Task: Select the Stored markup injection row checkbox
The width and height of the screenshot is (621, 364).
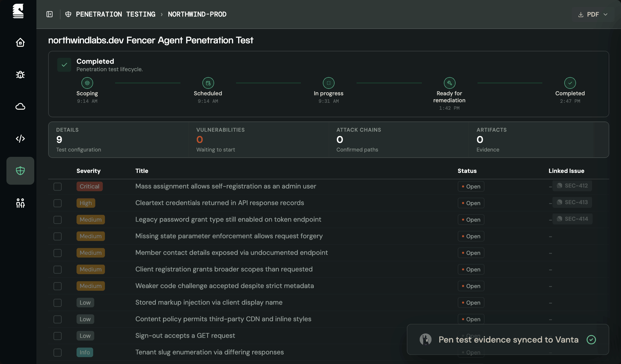Action: click(x=58, y=303)
